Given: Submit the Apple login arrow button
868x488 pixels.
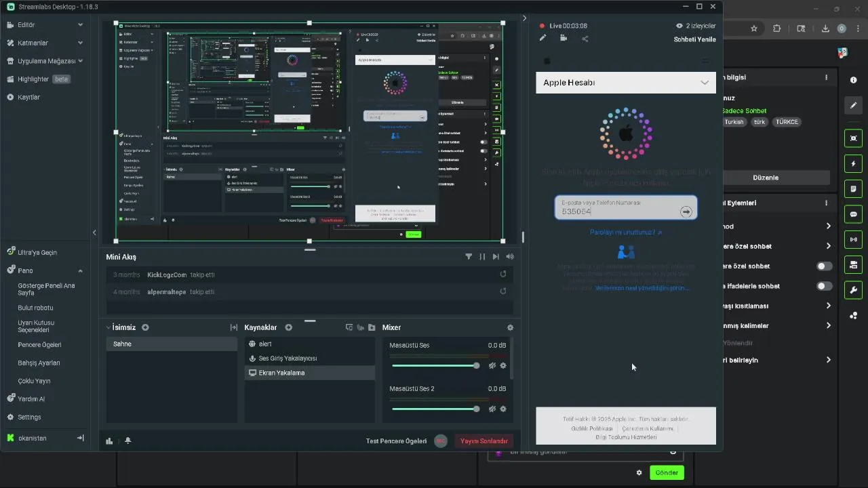Looking at the screenshot, I should (x=686, y=211).
